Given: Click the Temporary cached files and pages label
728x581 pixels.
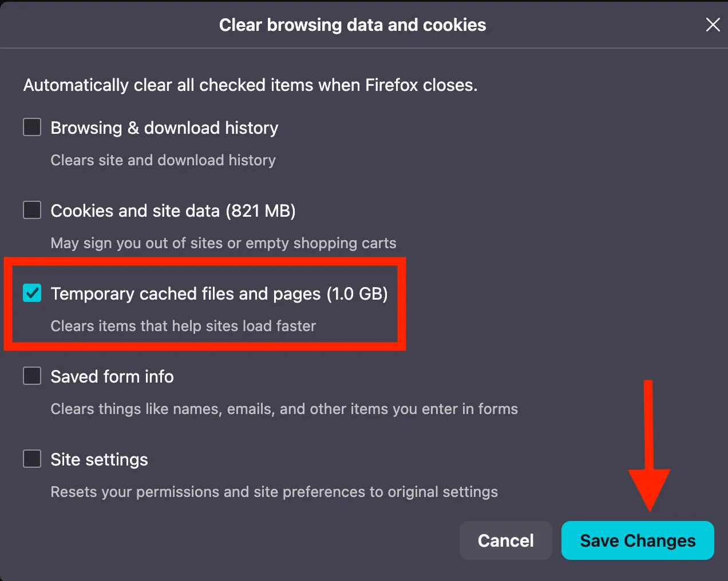Looking at the screenshot, I should [219, 293].
